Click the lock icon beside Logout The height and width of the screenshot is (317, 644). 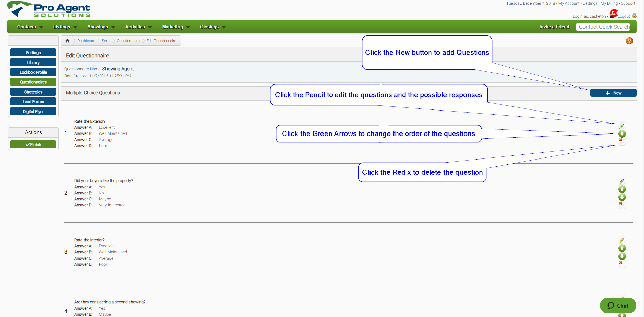[x=634, y=16]
